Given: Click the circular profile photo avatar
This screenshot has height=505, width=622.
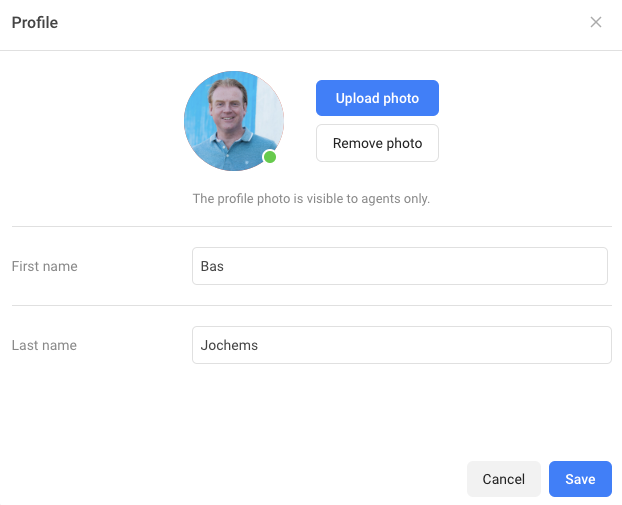Looking at the screenshot, I should (x=233, y=120).
